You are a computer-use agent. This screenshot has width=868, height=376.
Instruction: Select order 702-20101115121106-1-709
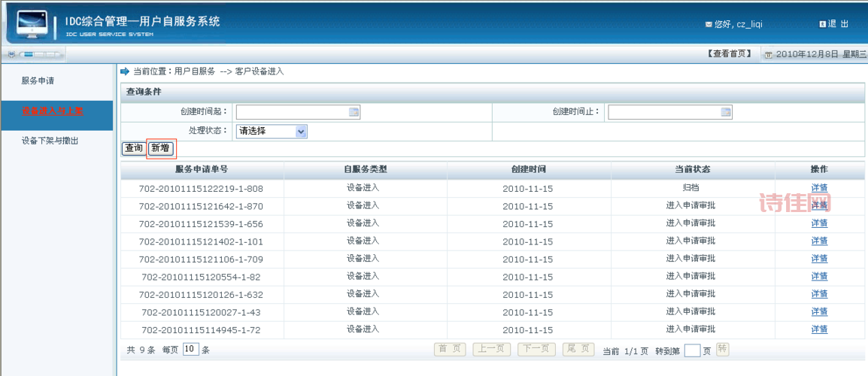(201, 259)
